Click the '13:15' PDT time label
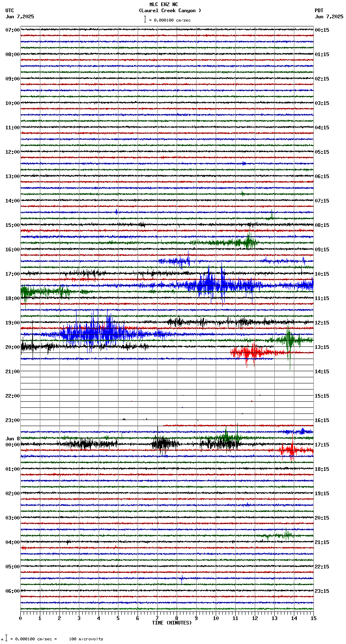346x644 pixels. pyautogui.click(x=322, y=347)
